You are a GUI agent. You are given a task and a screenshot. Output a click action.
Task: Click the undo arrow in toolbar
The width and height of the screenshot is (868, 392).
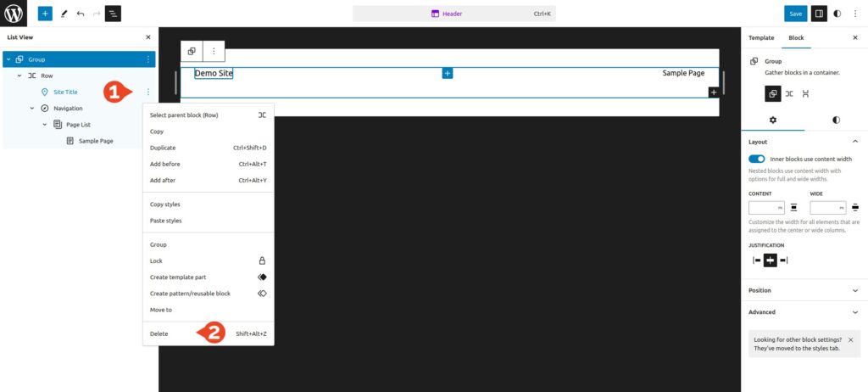tap(80, 14)
